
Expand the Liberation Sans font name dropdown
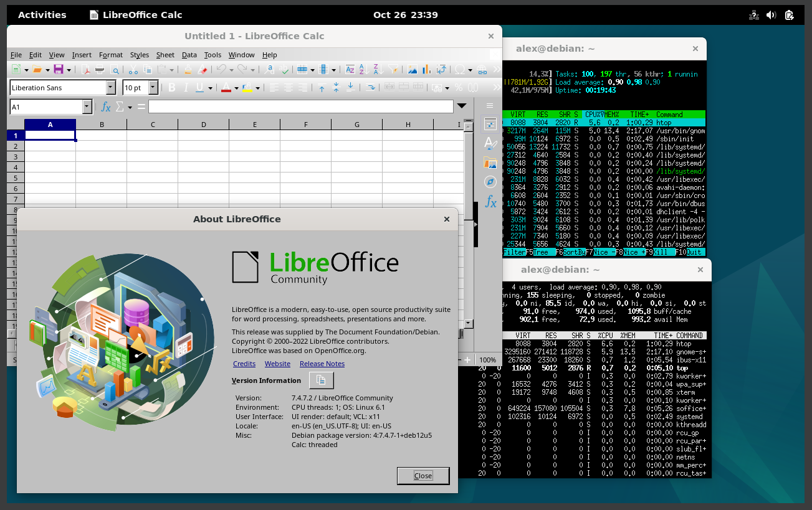(x=111, y=88)
